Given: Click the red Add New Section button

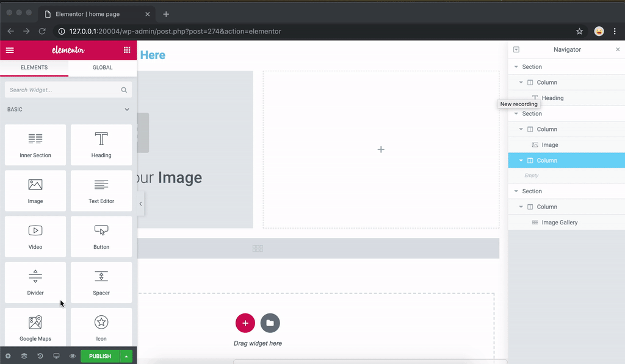Looking at the screenshot, I should (245, 323).
